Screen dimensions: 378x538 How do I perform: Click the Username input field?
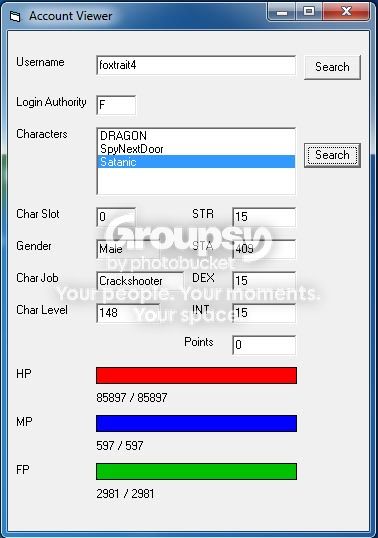tap(196, 65)
